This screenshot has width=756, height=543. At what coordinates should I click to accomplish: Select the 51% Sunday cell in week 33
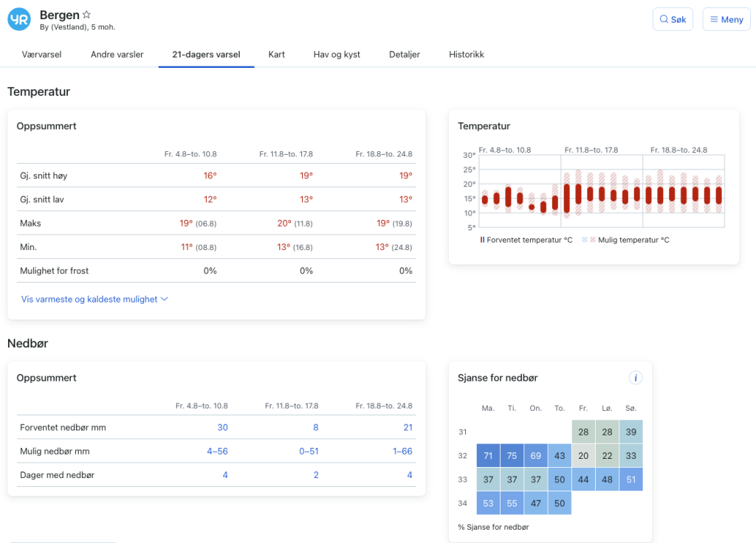pos(630,480)
